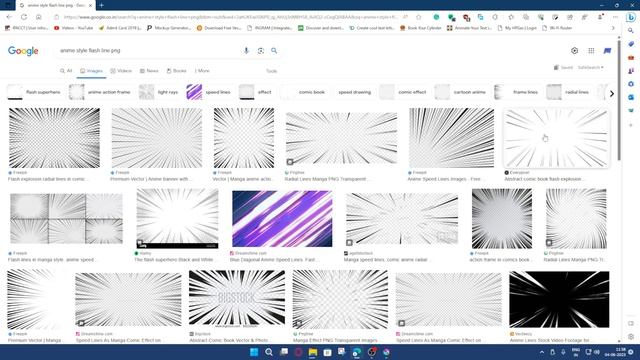Filter by 'speed lines' chip
The width and height of the screenshot is (640, 360).
(x=209, y=92)
